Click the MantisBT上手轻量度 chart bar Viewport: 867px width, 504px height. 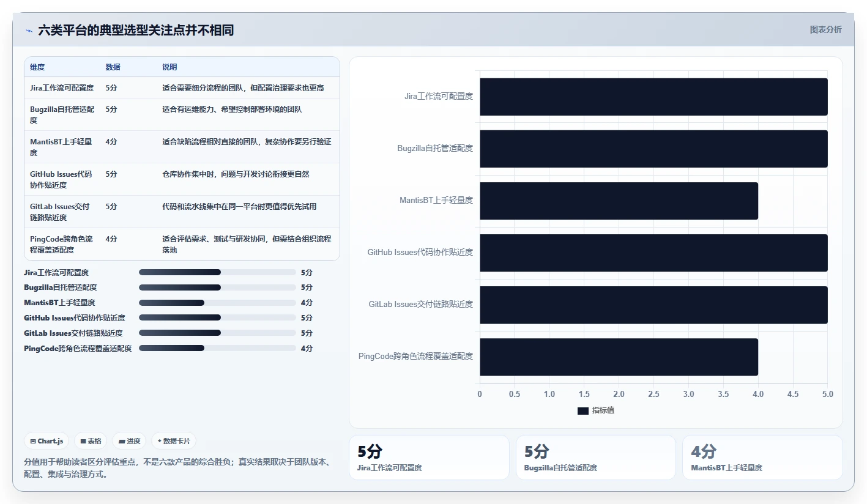619,201
